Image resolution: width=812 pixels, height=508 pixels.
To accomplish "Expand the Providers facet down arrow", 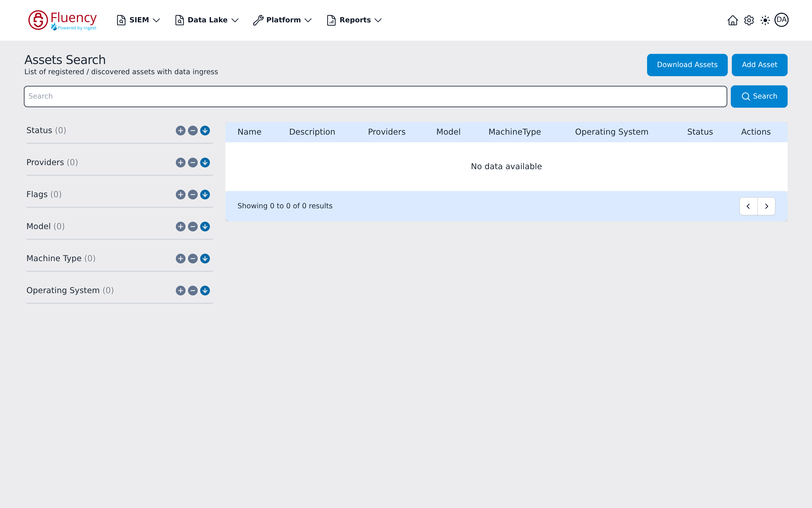I will point(205,163).
